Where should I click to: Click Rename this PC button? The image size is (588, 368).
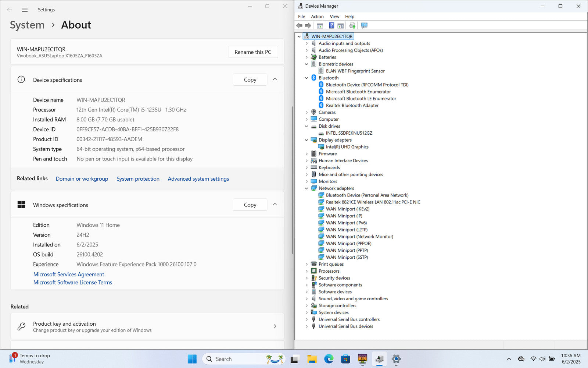[253, 52]
